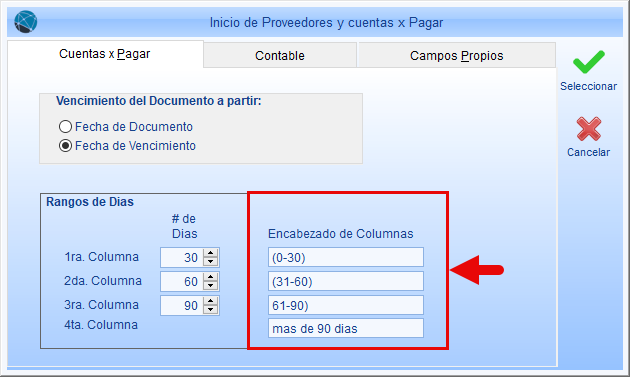Click the 'Rangos de Dias' group title
630x377 pixels.
point(90,202)
